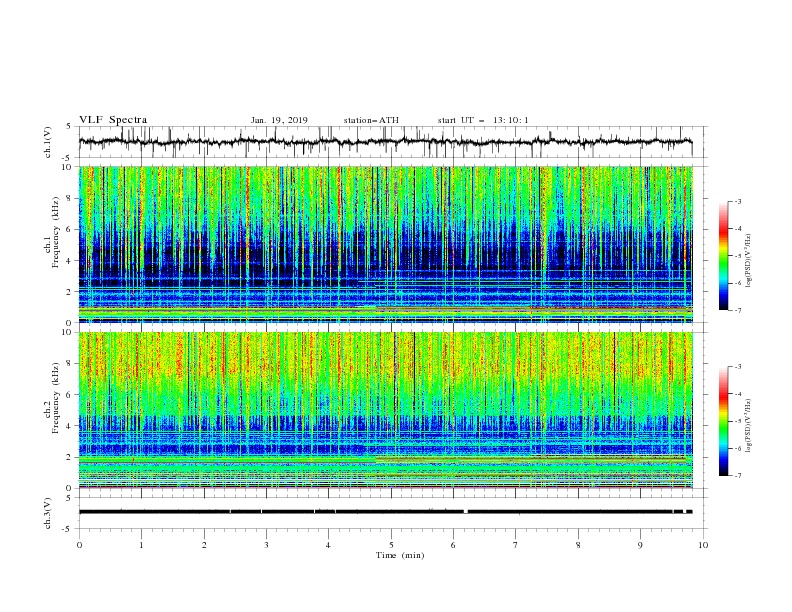Click the ch.1 frequency axis "6" kHz tick
Screen dimensions: 792x612
70,229
